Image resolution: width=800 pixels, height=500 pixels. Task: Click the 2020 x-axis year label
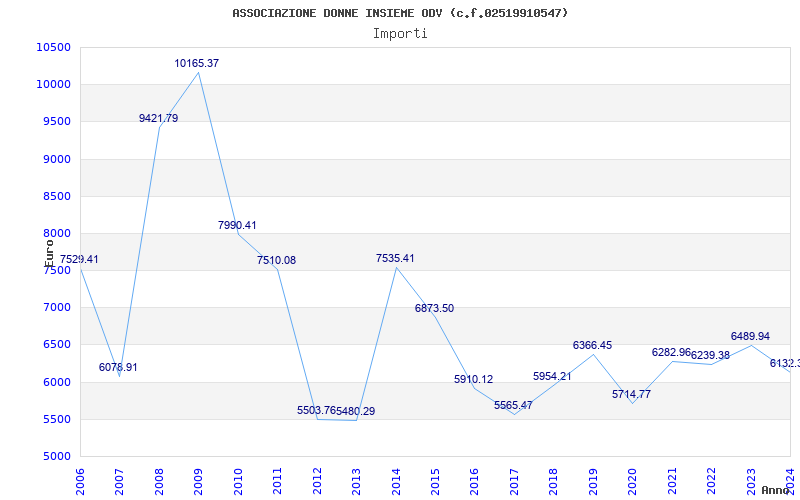pyautogui.click(x=633, y=481)
